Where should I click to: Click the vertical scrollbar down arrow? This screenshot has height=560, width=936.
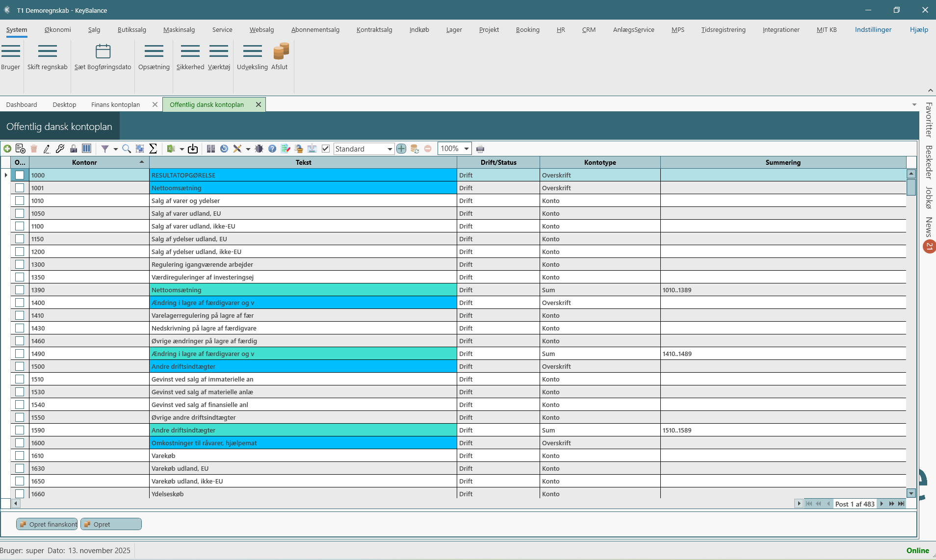[911, 493]
